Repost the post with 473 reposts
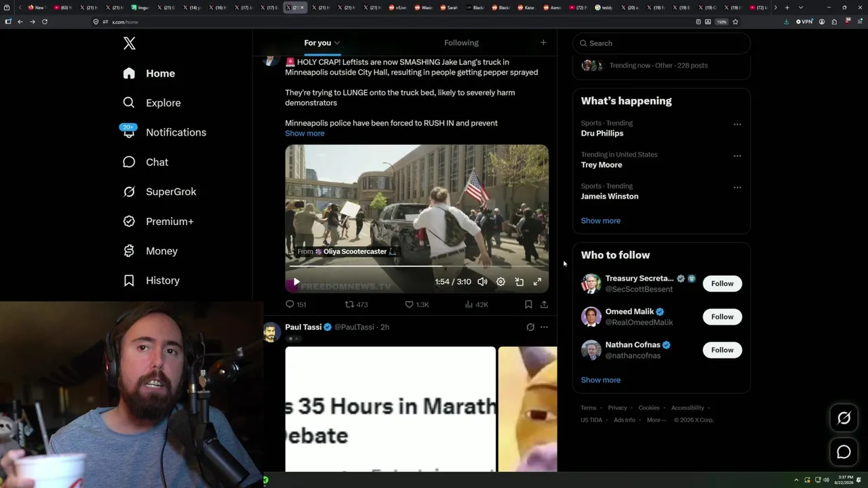The width and height of the screenshot is (868, 488). [x=356, y=305]
